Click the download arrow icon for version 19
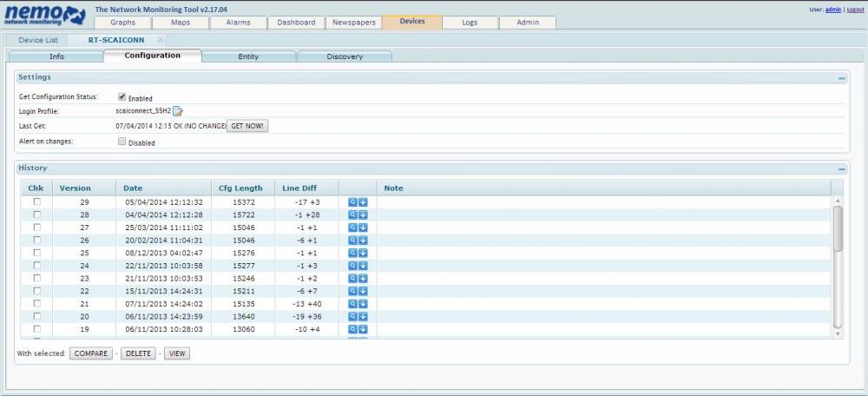 pos(363,329)
